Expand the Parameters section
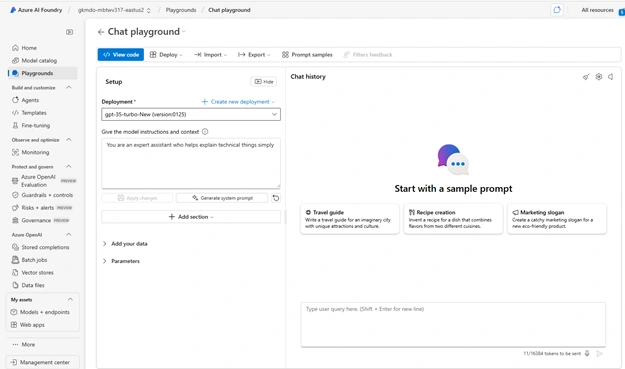 [121, 261]
